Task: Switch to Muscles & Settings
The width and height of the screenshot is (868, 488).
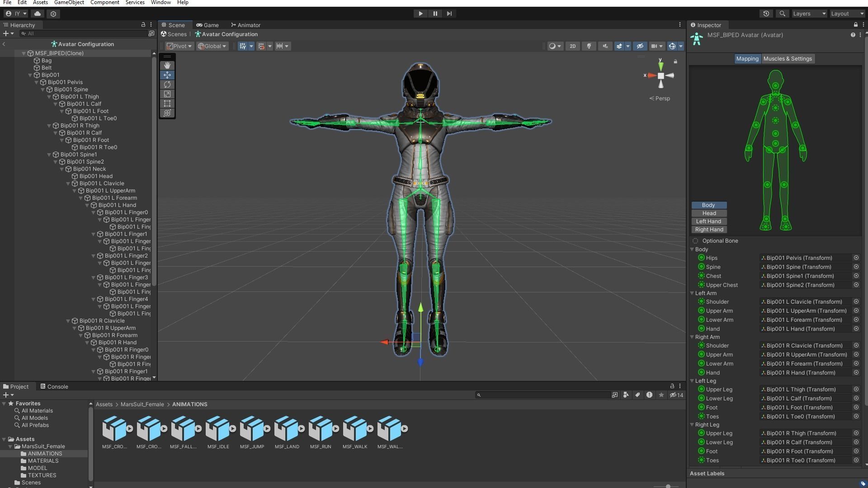Action: click(788, 59)
